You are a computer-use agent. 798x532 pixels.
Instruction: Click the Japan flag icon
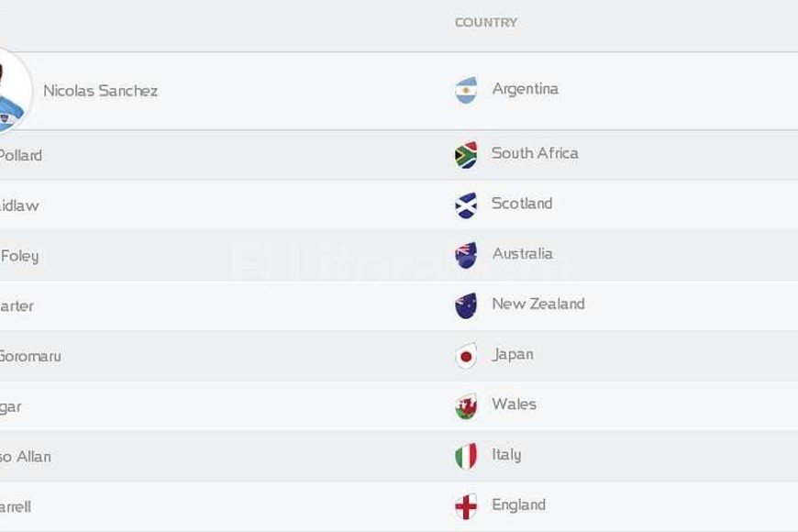466,356
